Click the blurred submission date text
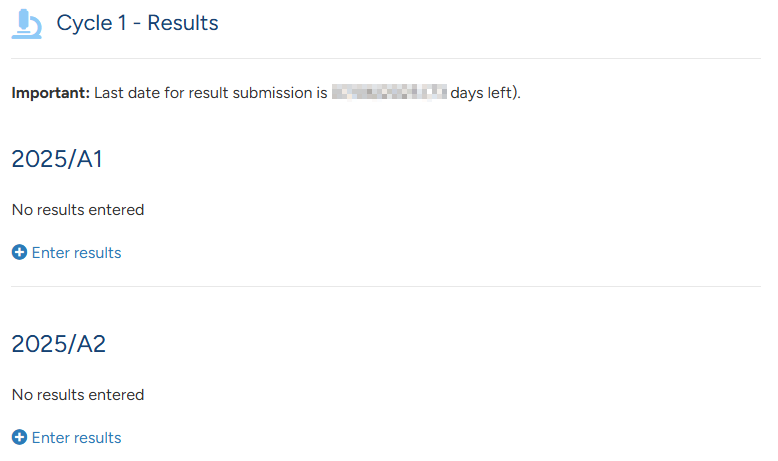778x461 pixels. click(389, 92)
